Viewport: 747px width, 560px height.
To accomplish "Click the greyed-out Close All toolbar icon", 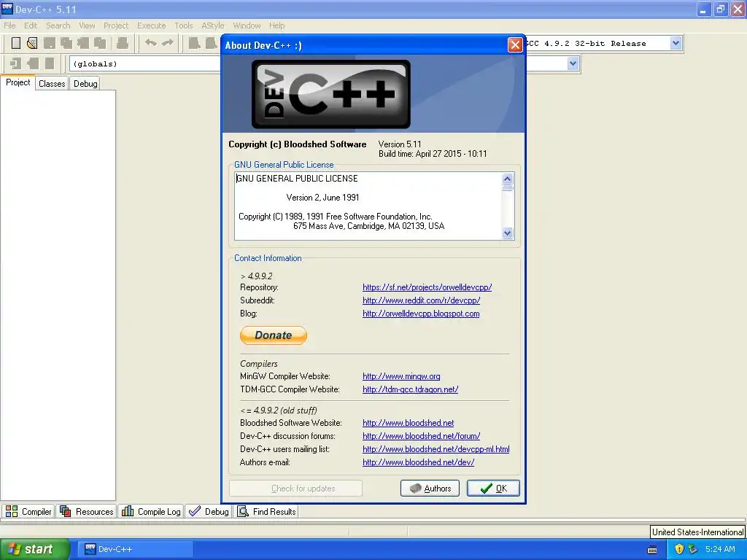I will (x=99, y=43).
